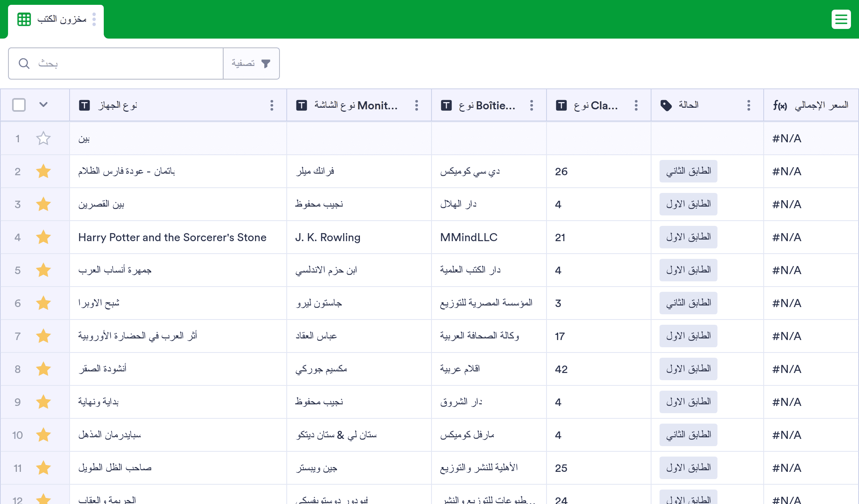Click الطابق الثاني status tag in row 2

[688, 172]
